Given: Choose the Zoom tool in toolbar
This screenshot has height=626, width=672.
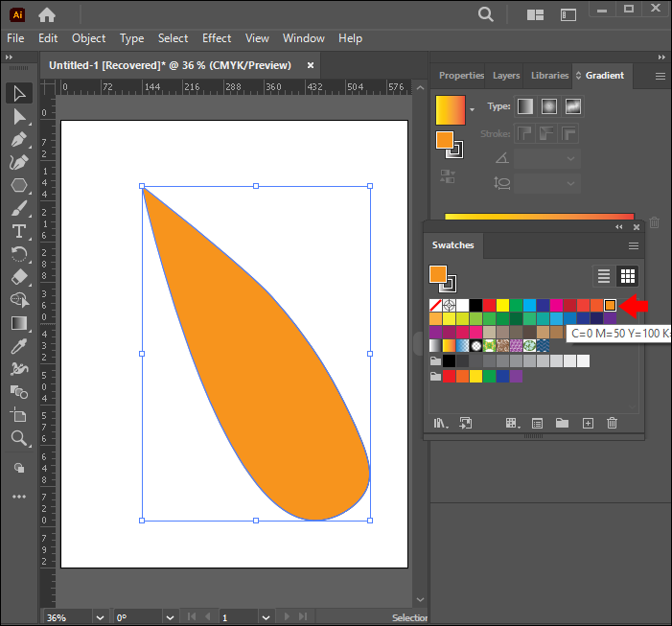Looking at the screenshot, I should (19, 438).
